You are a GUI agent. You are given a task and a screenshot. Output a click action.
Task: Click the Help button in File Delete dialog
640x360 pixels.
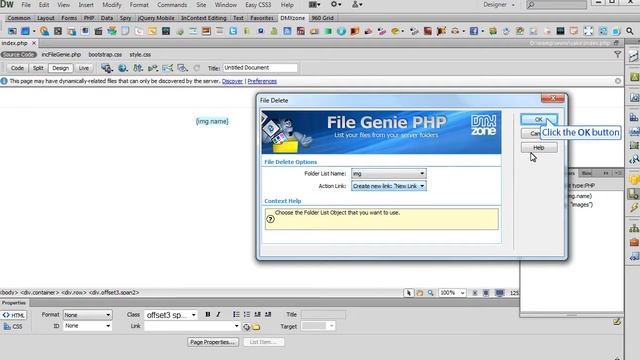coord(538,147)
